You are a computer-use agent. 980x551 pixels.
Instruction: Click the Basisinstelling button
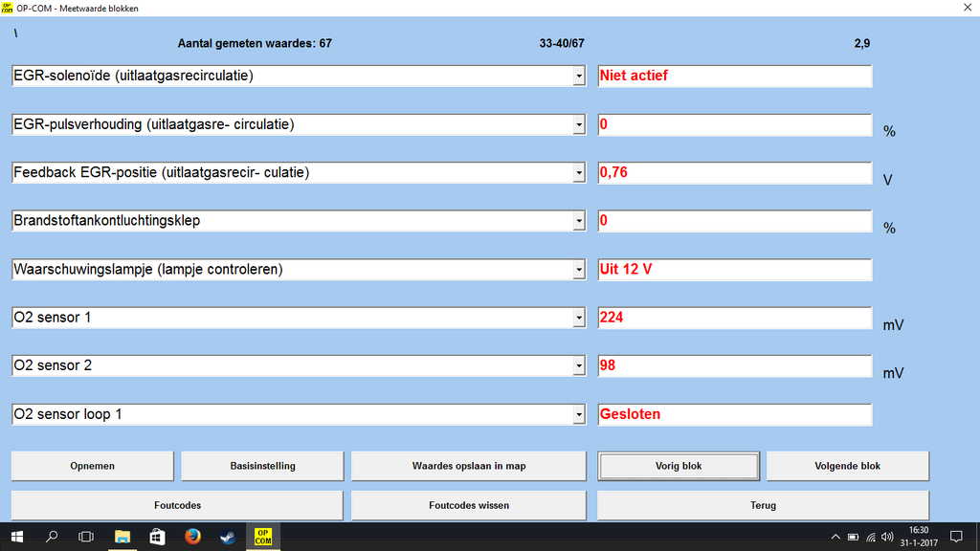262,466
